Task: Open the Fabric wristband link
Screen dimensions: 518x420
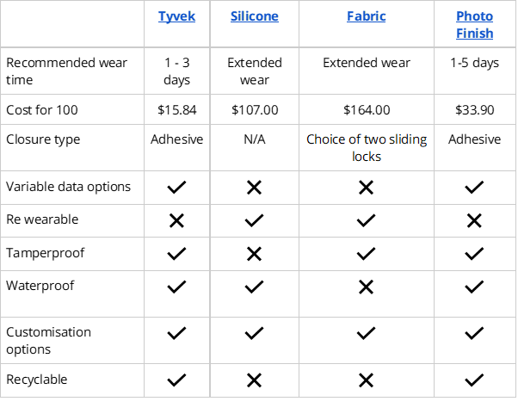Action: click(x=366, y=16)
